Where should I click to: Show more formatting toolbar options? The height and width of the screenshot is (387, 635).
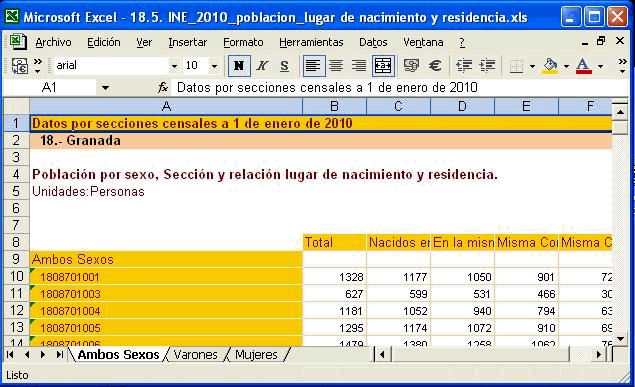click(x=622, y=66)
